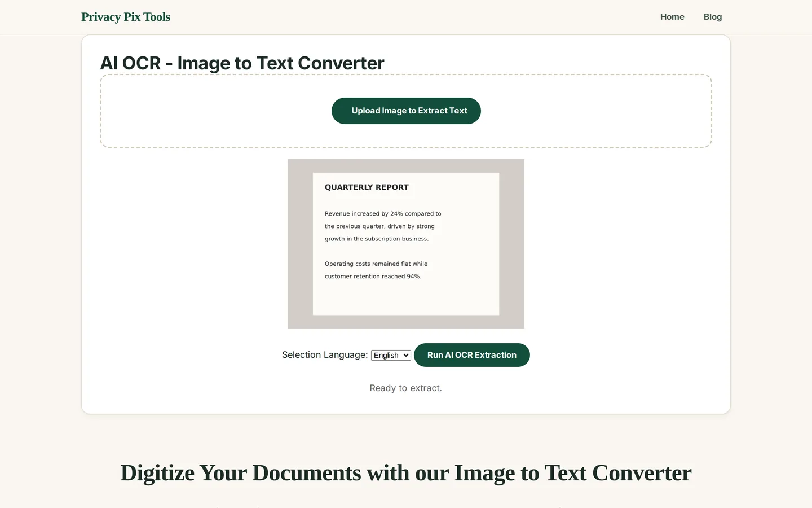Viewport: 812px width, 508px height.
Task: Open the Selection Language dropdown
Action: pyautogui.click(x=391, y=355)
